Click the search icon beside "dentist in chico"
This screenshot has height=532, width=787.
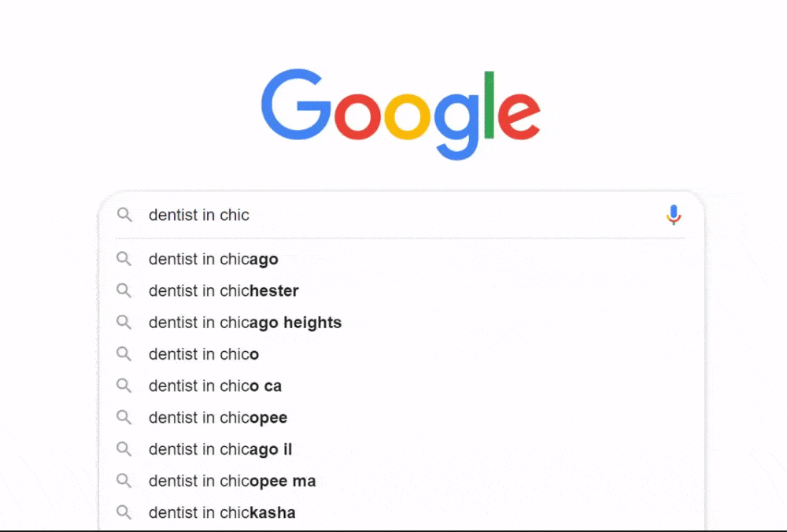coord(124,354)
